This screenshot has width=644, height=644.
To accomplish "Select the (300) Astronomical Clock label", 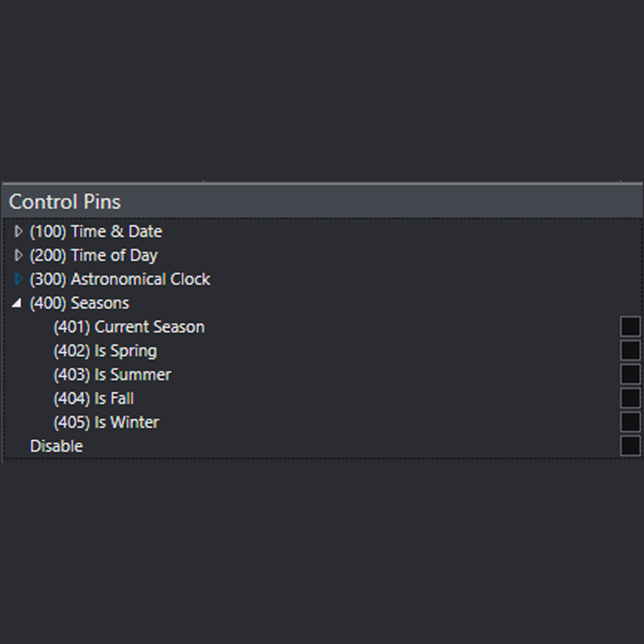I will (x=119, y=279).
